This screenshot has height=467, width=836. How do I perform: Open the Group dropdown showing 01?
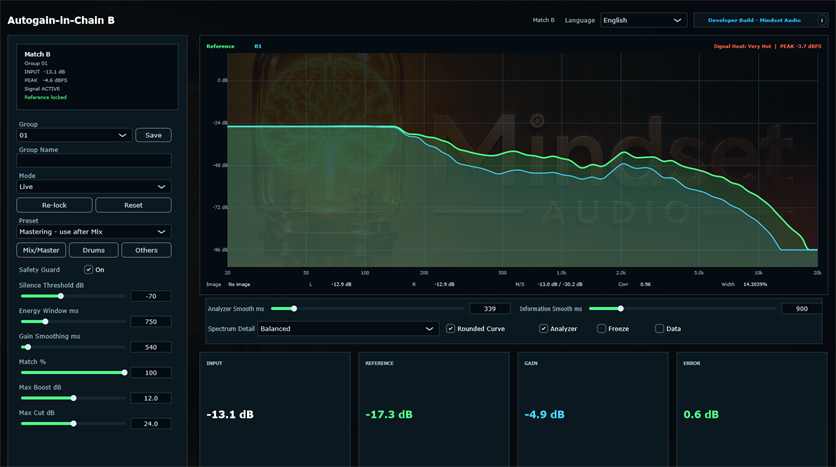pyautogui.click(x=74, y=135)
